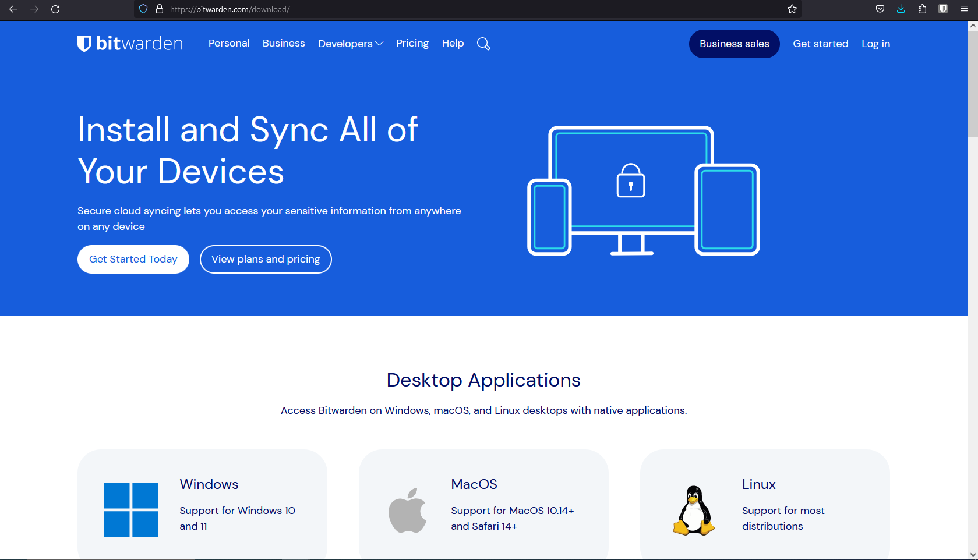Click View plans and pricing button
This screenshot has width=978, height=560.
[x=266, y=259]
